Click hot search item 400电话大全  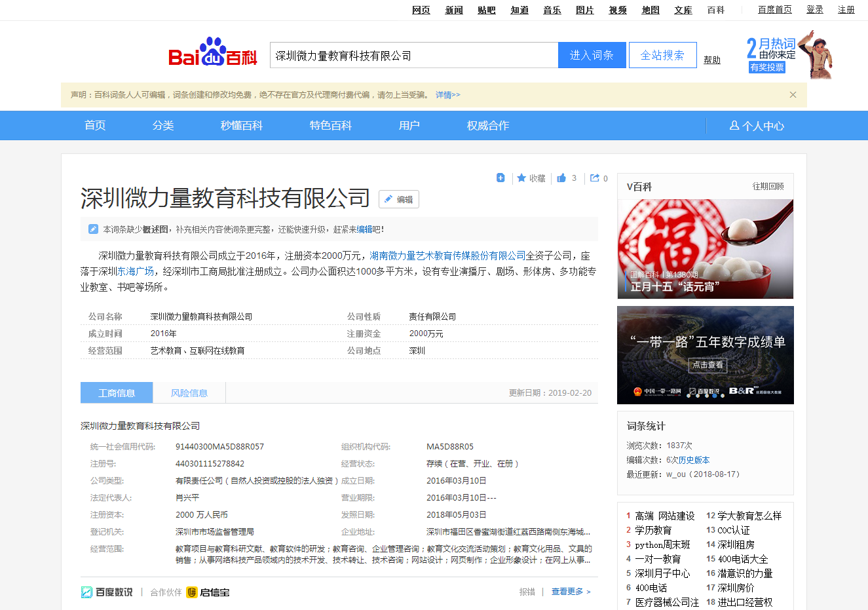743,559
